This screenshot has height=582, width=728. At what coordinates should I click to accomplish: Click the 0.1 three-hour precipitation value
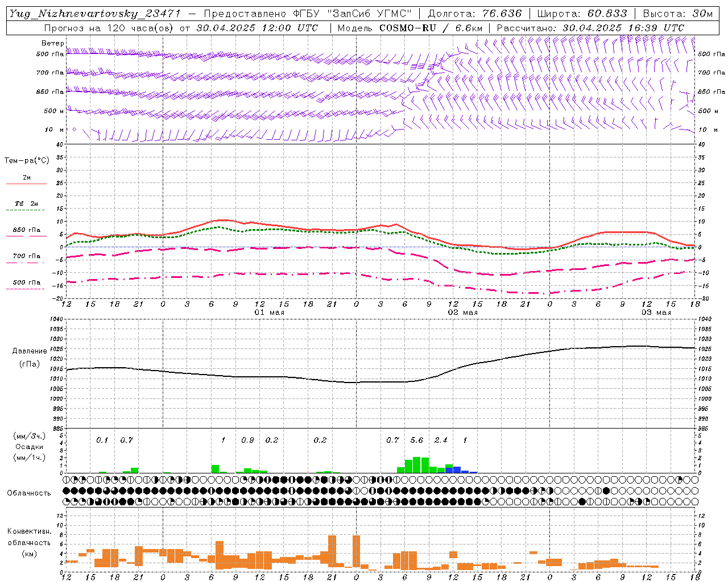[102, 440]
